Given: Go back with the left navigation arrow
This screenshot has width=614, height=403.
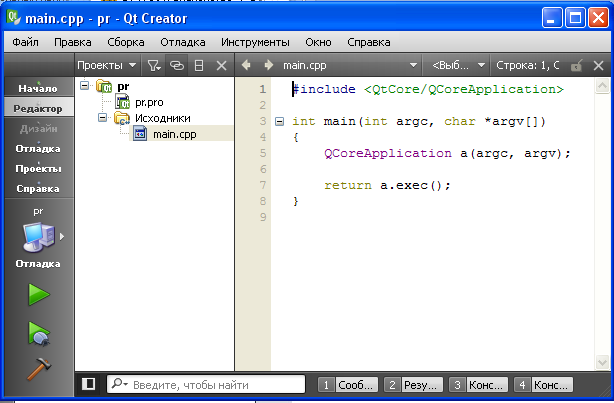Looking at the screenshot, I should pos(246,65).
